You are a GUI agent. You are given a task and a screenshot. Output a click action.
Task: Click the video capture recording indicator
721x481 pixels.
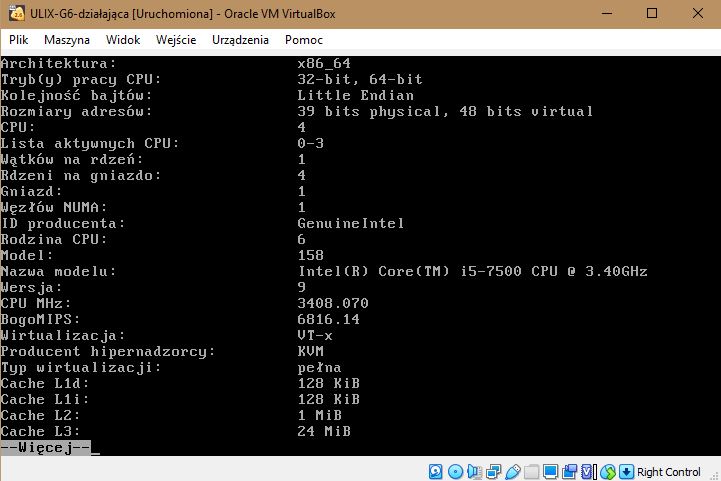[569, 471]
